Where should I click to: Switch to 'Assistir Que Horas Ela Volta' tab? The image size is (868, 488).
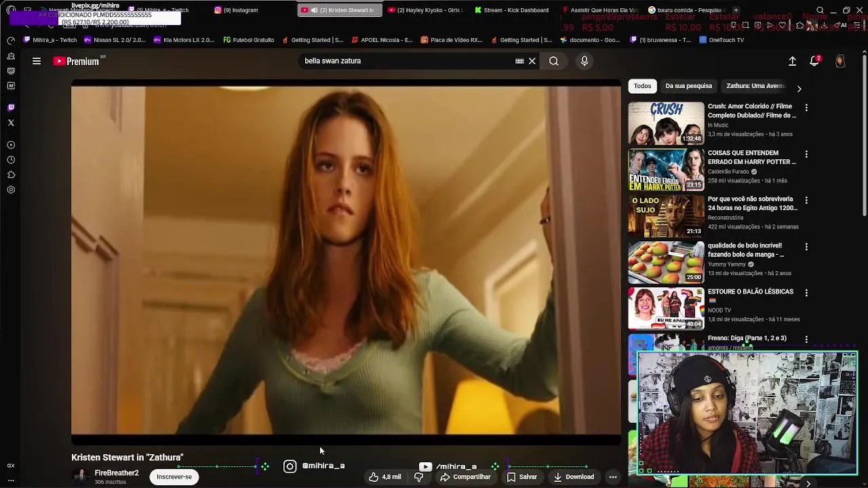[599, 10]
